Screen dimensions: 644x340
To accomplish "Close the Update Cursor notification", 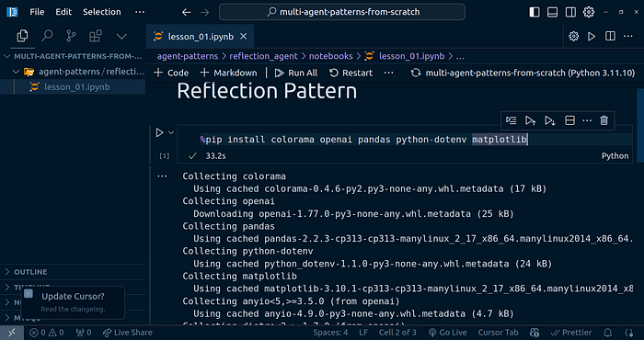I will (x=29, y=294).
